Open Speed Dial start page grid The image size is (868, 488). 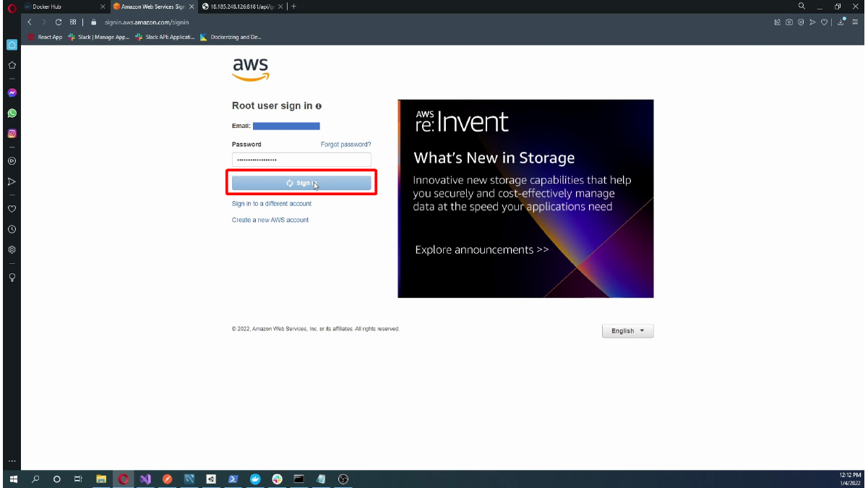[x=73, y=22]
